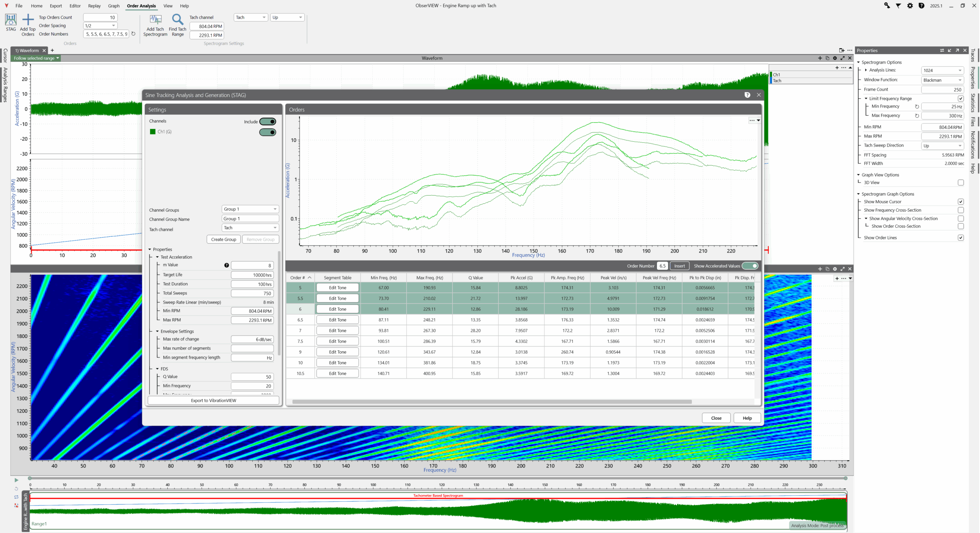Collapse the Test Acceleration section
The width and height of the screenshot is (980, 533).
(157, 257)
